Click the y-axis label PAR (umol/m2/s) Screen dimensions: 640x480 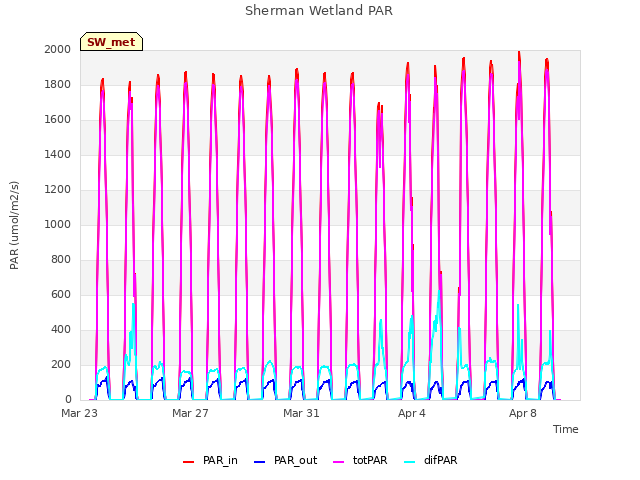14,225
